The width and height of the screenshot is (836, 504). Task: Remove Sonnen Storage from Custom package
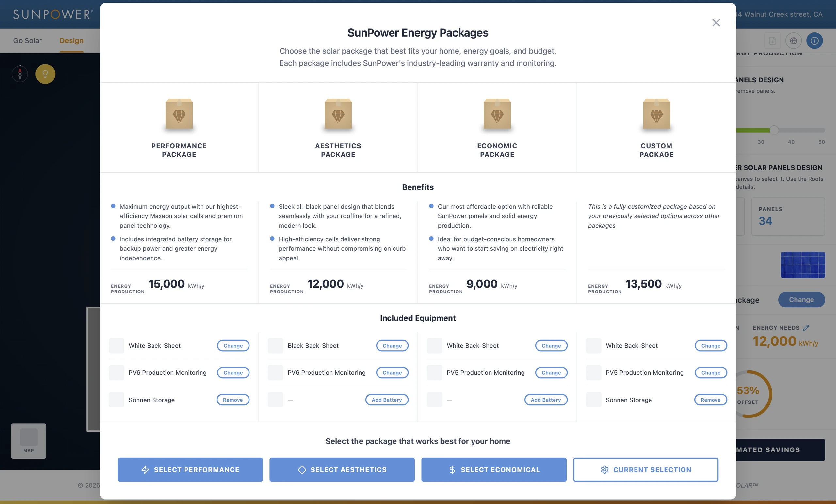coord(711,400)
